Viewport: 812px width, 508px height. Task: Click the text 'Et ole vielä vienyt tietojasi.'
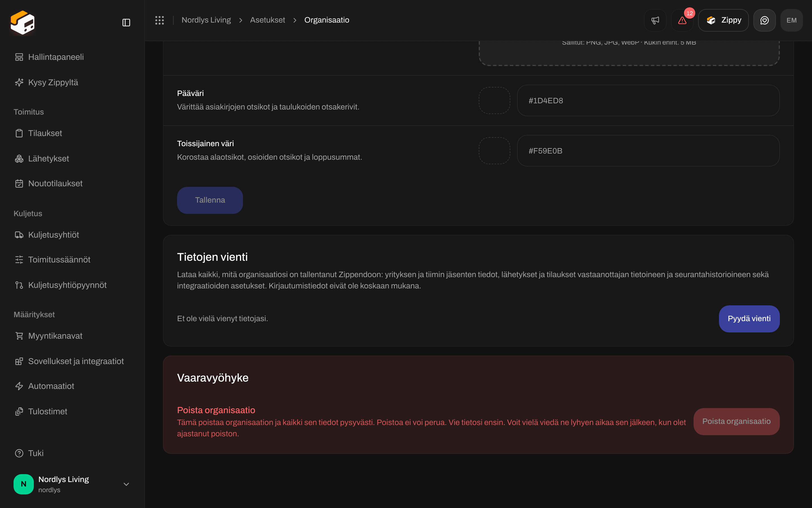point(222,319)
